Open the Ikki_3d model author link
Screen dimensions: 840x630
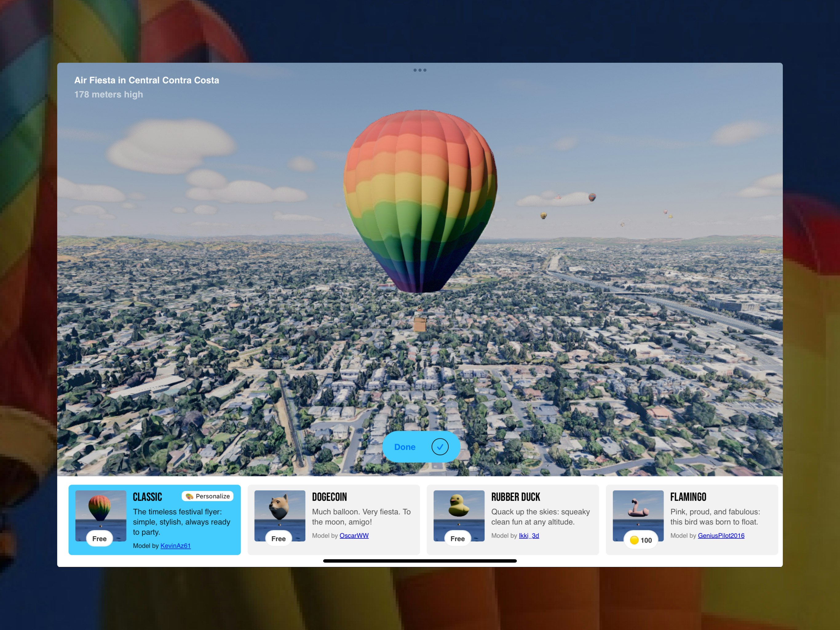tap(529, 535)
